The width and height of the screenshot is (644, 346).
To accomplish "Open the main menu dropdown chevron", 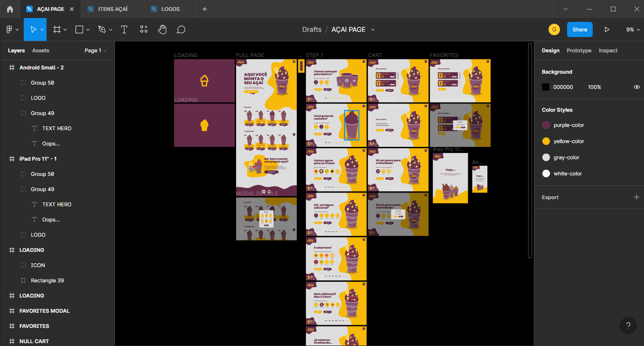I will tap(17, 29).
